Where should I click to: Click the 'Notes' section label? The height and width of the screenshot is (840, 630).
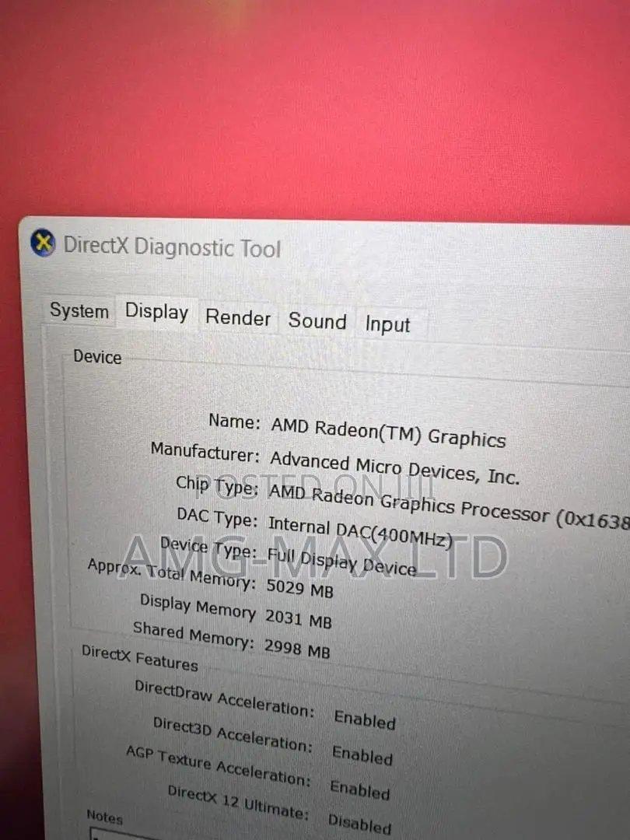104,817
